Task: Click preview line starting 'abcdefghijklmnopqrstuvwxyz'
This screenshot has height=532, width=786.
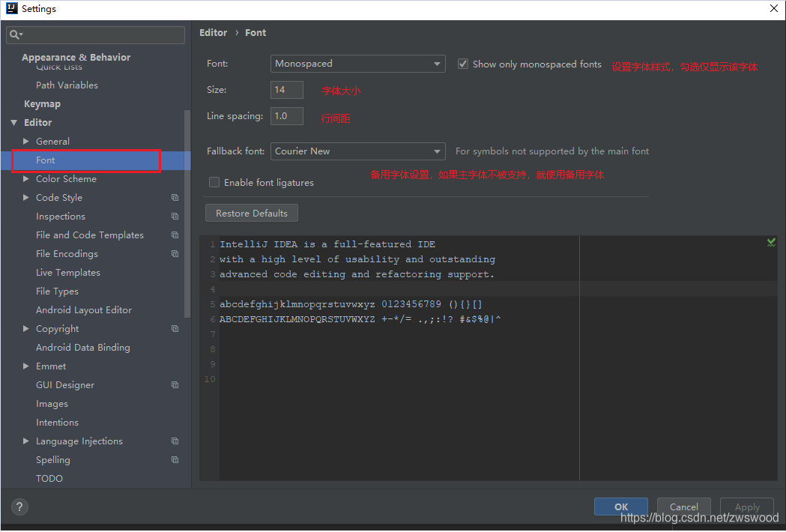Action: [x=351, y=304]
